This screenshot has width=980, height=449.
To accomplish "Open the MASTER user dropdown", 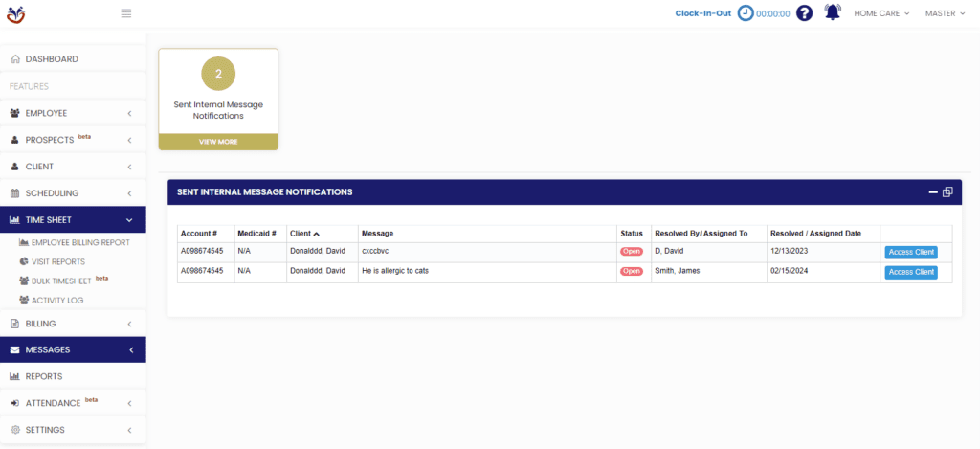I will point(946,13).
